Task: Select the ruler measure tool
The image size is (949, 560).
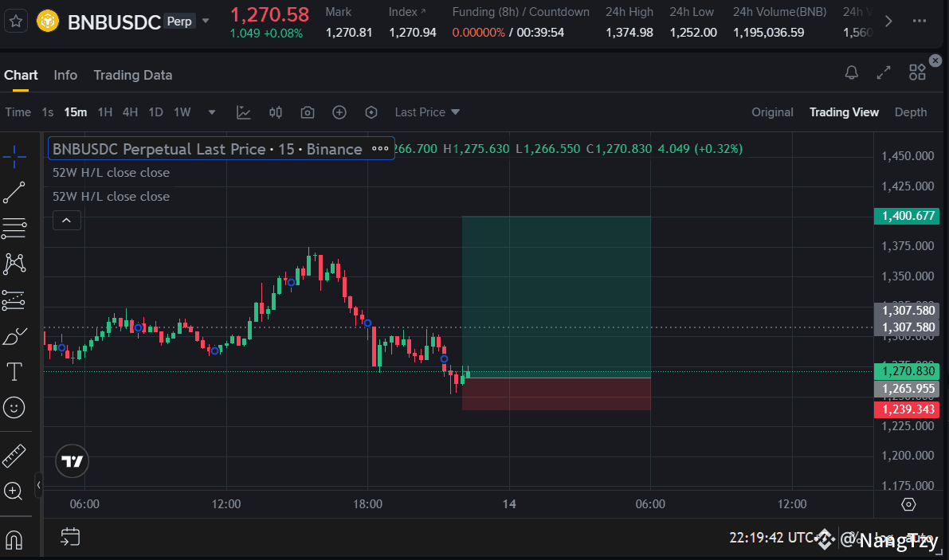Action: click(x=14, y=456)
